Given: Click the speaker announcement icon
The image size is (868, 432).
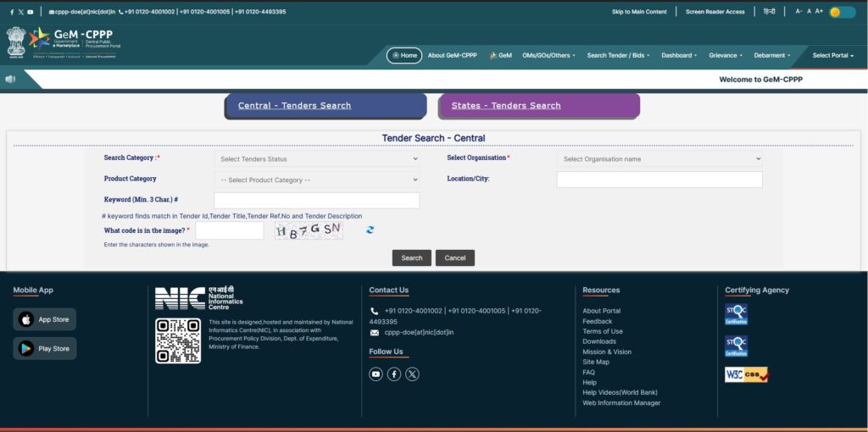Looking at the screenshot, I should point(10,80).
